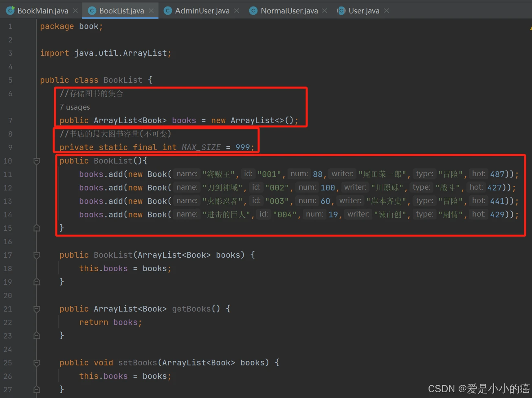532x398 pixels.
Task: Click the comment //存储图书的集合
Action: coord(92,94)
